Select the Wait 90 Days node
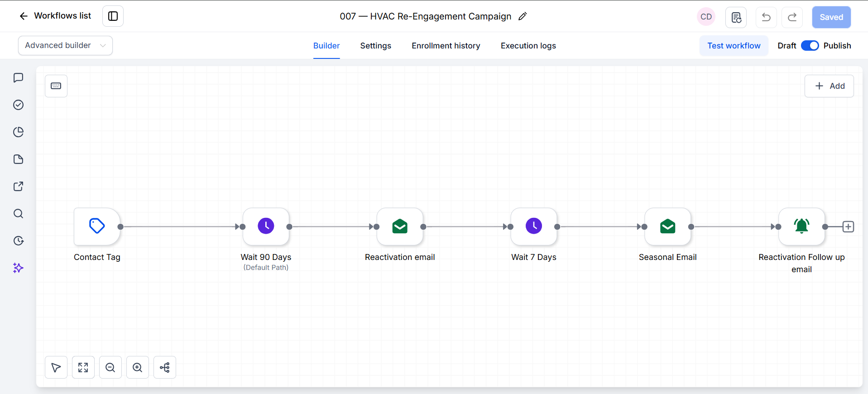 pos(266,226)
